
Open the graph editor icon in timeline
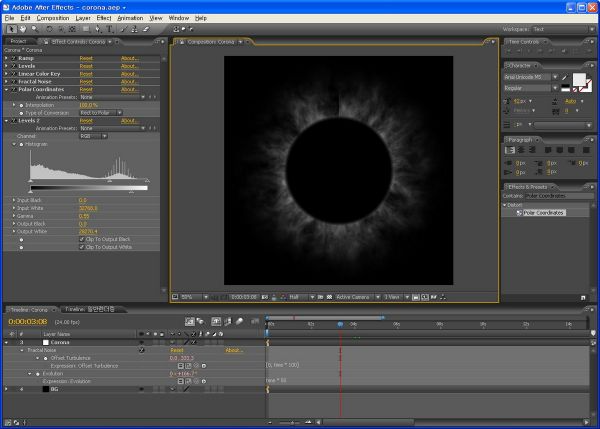pos(254,322)
